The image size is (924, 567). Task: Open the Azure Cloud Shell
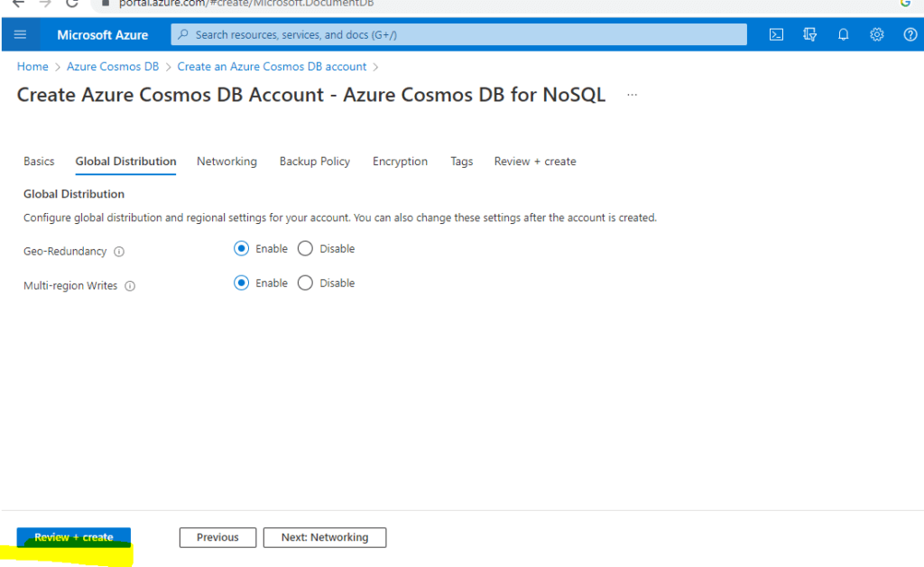click(776, 34)
